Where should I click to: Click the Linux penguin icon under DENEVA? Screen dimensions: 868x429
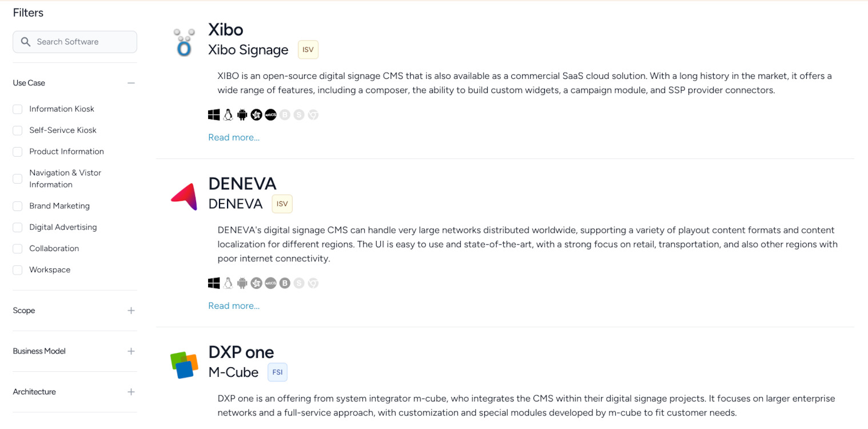[228, 283]
